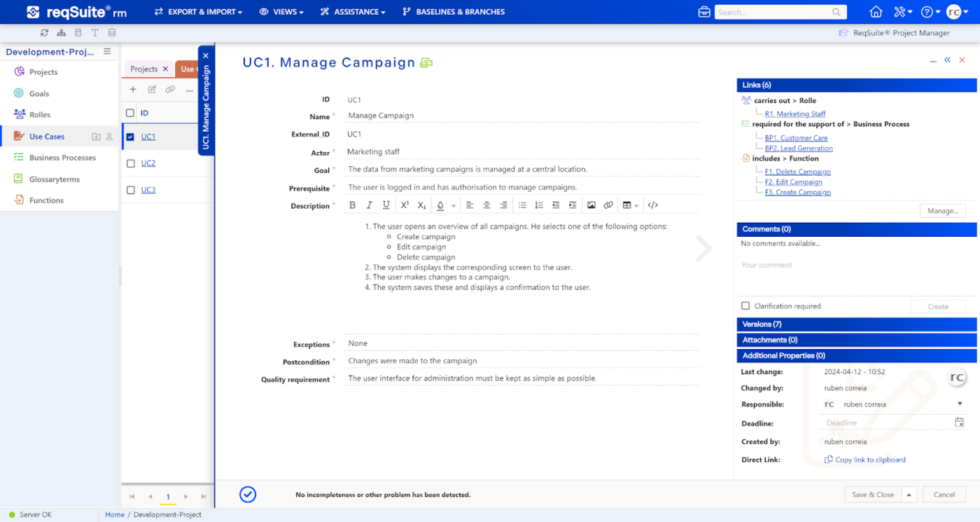Image resolution: width=980 pixels, height=522 pixels.
Task: Open the Save & Close options arrow
Action: 909,495
